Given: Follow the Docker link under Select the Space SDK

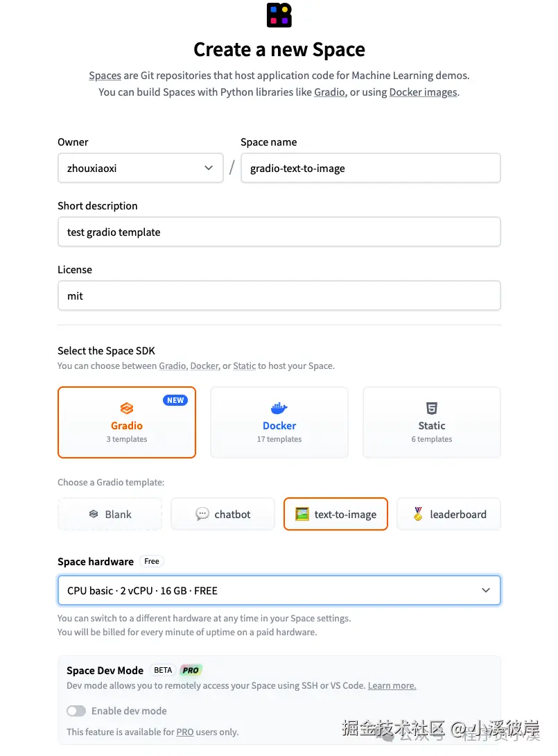Looking at the screenshot, I should tap(204, 366).
